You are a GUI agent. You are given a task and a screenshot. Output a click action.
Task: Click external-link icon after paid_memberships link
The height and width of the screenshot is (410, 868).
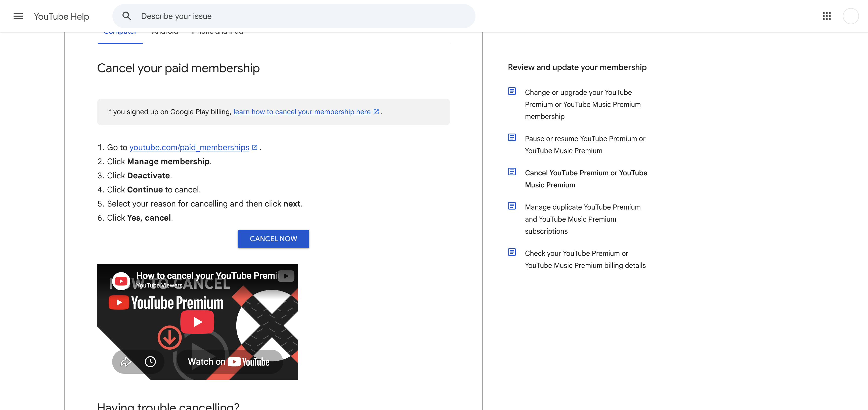point(255,147)
